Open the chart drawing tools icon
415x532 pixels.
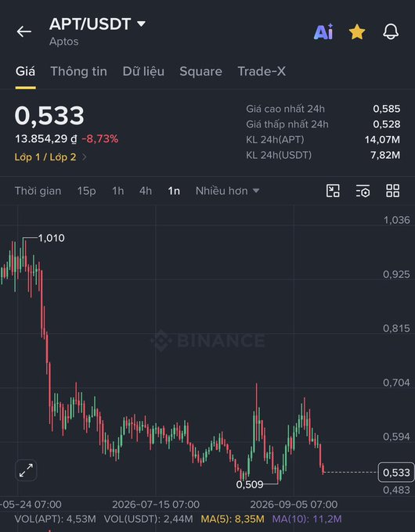point(333,191)
